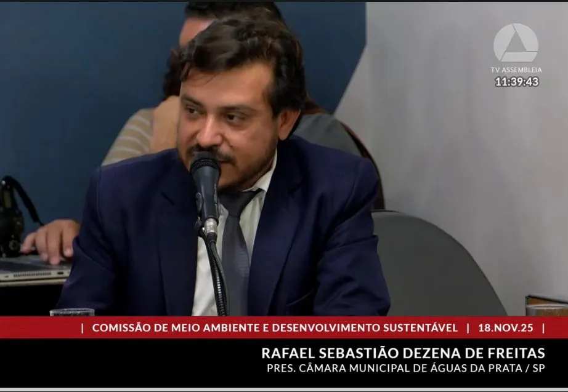Click the leftmost vertical separator in the red banner
Image resolution: width=568 pixels, height=392 pixels.
82,327
